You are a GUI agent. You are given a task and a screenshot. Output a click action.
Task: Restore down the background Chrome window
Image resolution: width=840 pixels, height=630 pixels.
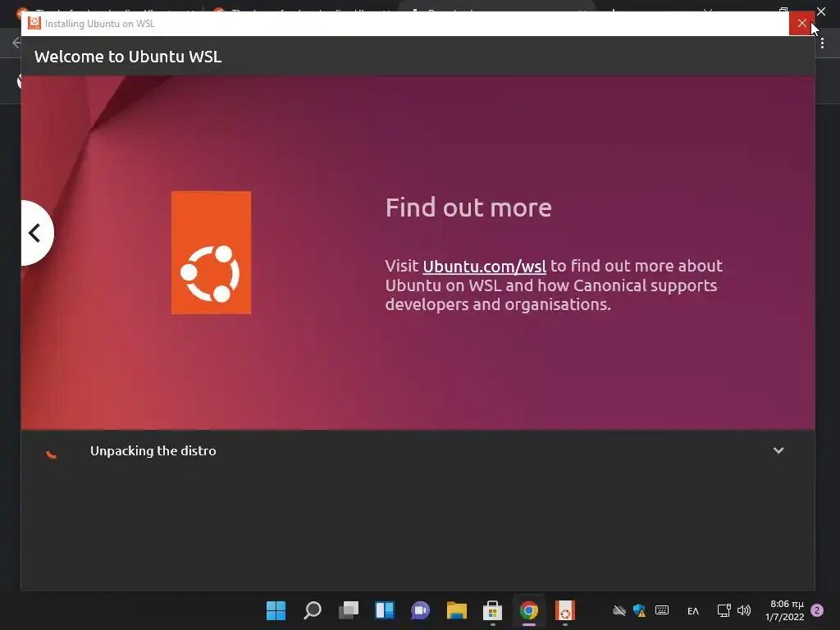[783, 11]
